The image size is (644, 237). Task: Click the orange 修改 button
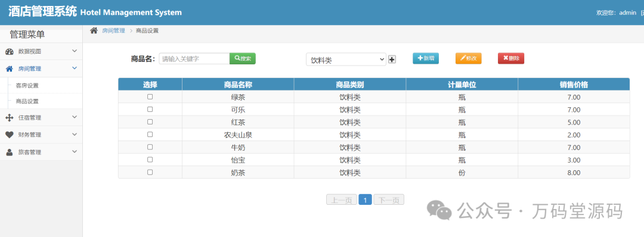[468, 58]
